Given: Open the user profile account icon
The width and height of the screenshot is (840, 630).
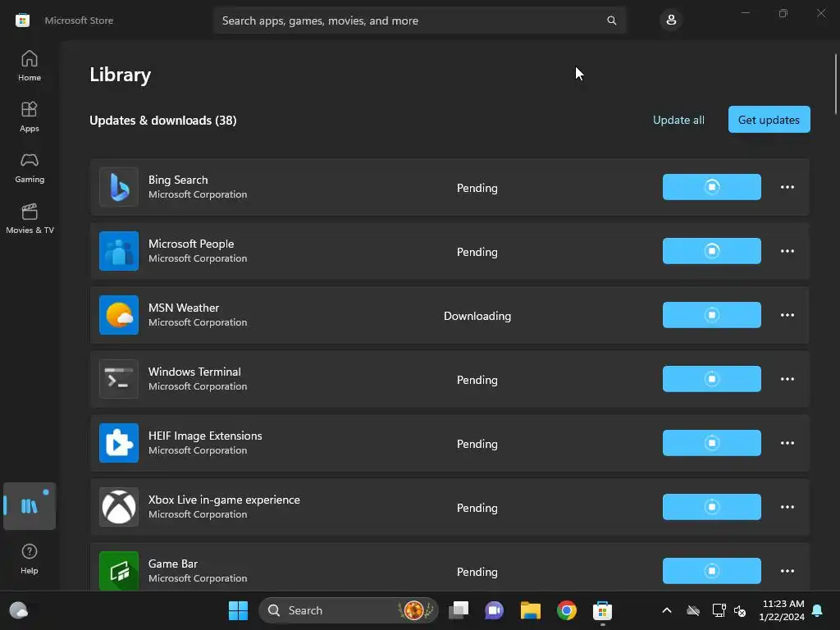Looking at the screenshot, I should coord(671,21).
